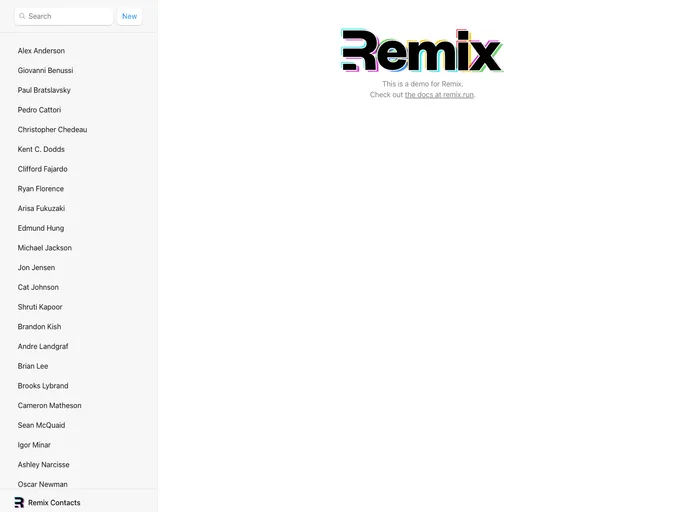Image resolution: width=688 pixels, height=512 pixels.
Task: Open Cameron Matheson contact
Action: (50, 406)
